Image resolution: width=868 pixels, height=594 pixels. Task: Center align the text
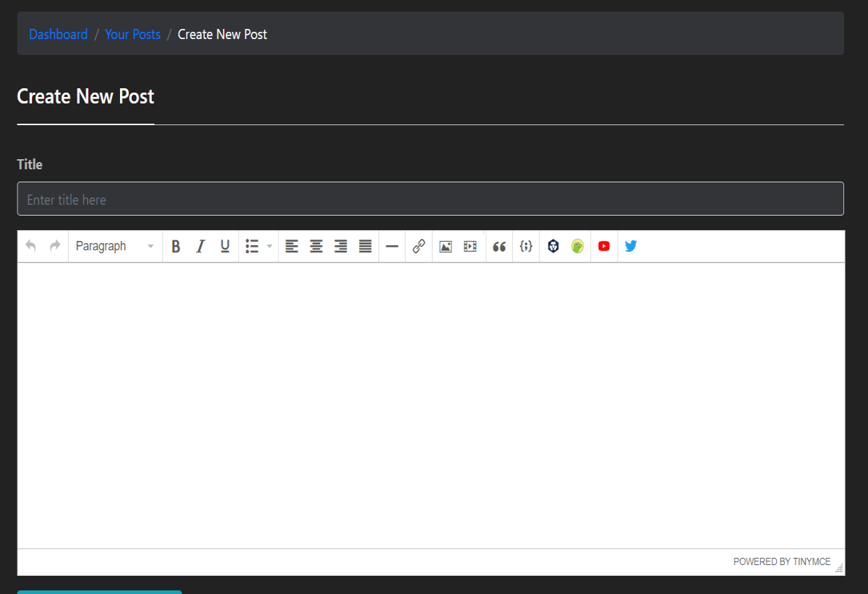[x=316, y=246]
